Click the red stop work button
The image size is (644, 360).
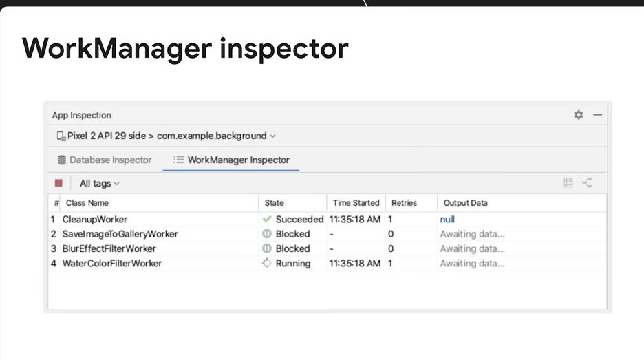(58, 183)
